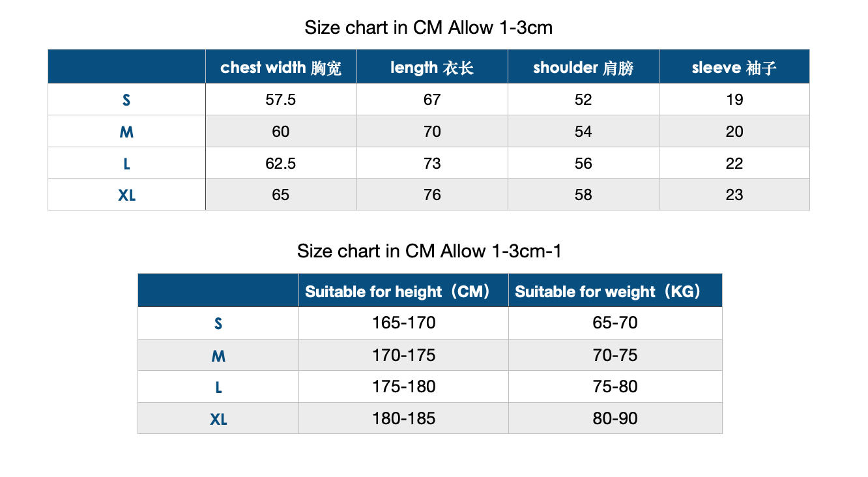Click the top "Size chart in CM Allow 1-3cm" title

(x=429, y=27)
